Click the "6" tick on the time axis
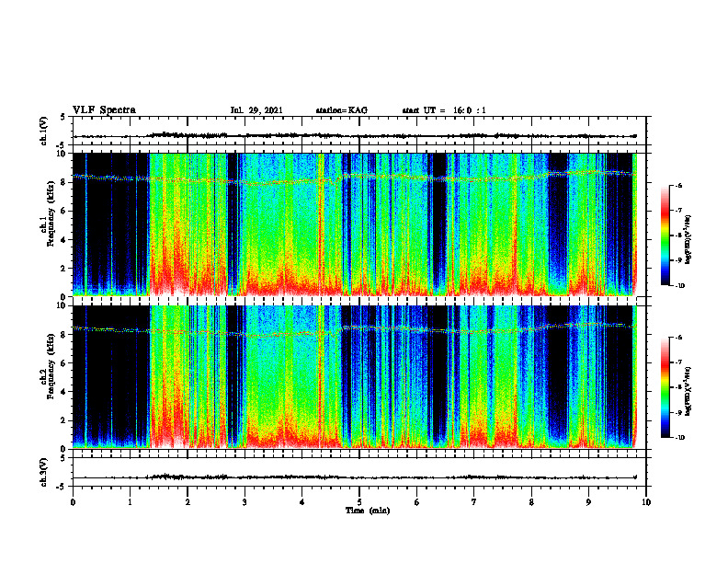Image resolution: width=728 pixels, height=563 pixels. coord(416,502)
